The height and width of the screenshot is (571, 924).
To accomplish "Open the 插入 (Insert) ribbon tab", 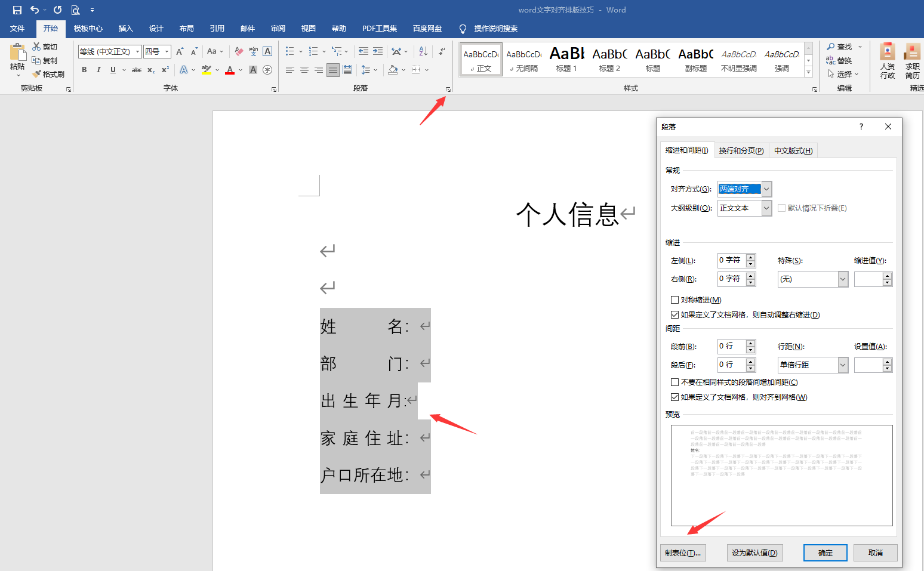I will point(125,29).
